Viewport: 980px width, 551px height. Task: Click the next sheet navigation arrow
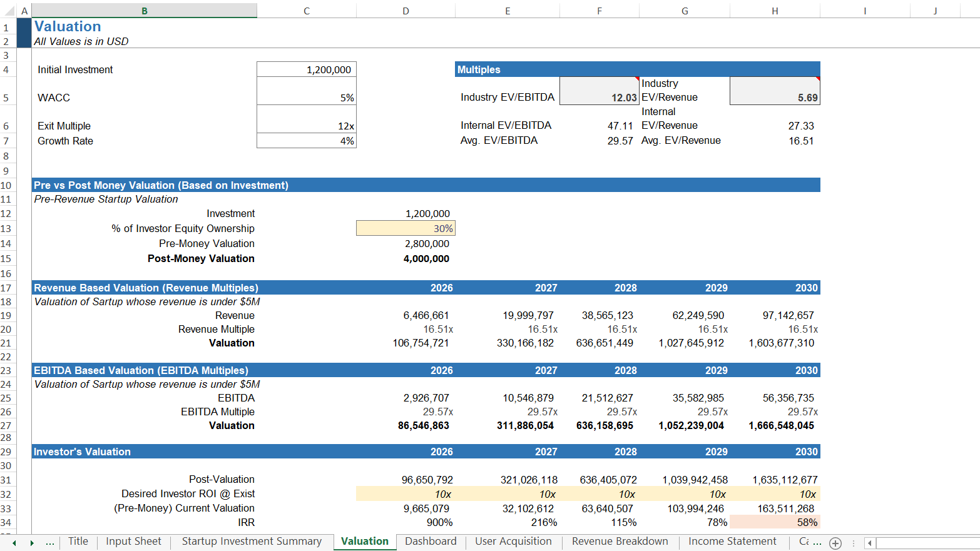pos(32,542)
